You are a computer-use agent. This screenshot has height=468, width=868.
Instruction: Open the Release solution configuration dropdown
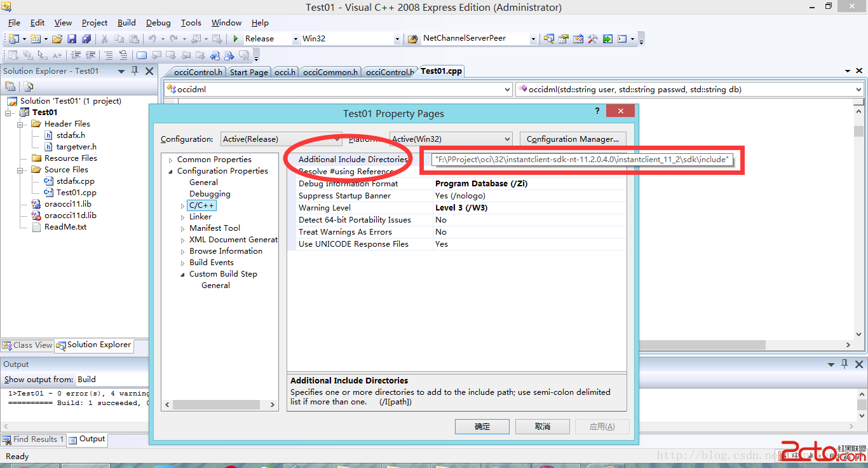(295, 39)
